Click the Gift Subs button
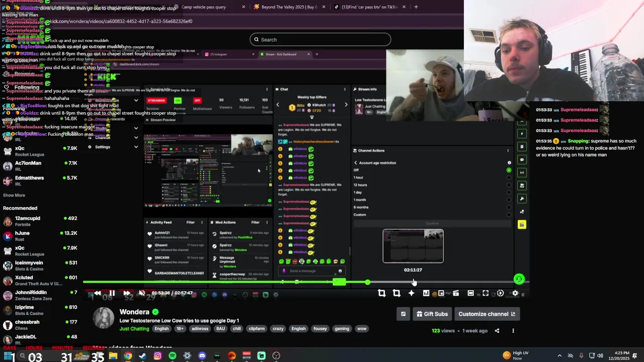Image resolution: width=644 pixels, height=362 pixels. point(432,314)
